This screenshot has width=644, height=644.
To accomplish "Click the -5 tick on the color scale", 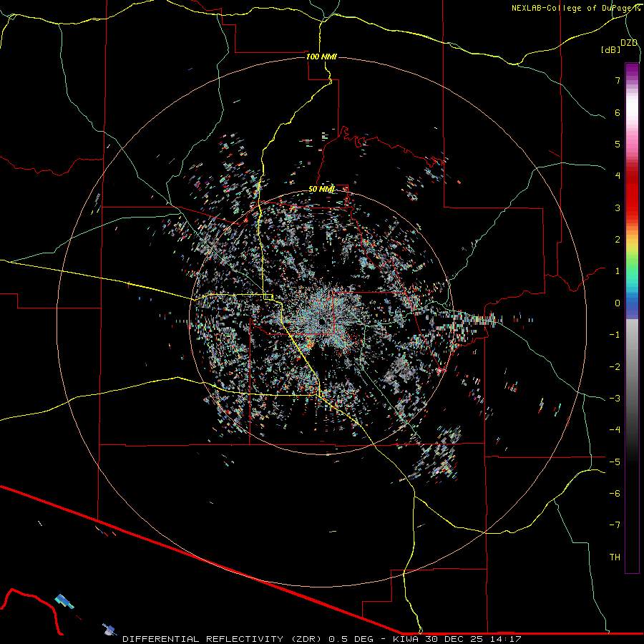I will 615,462.
